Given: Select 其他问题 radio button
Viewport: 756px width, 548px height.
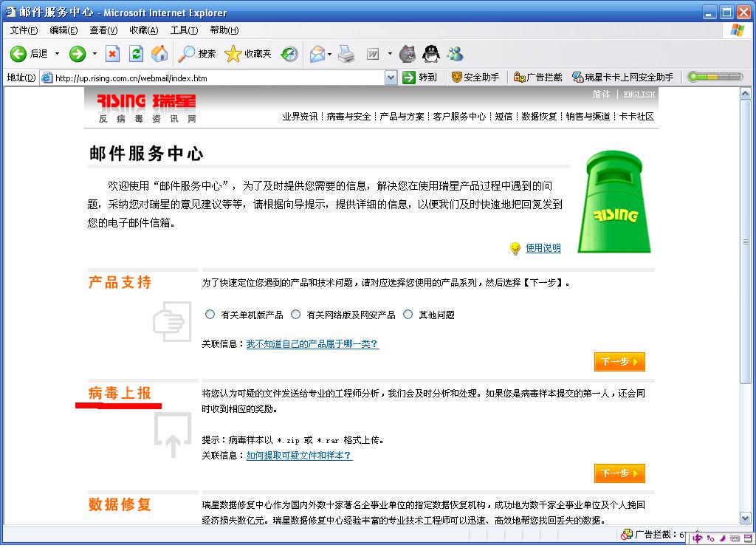Looking at the screenshot, I should tap(408, 315).
